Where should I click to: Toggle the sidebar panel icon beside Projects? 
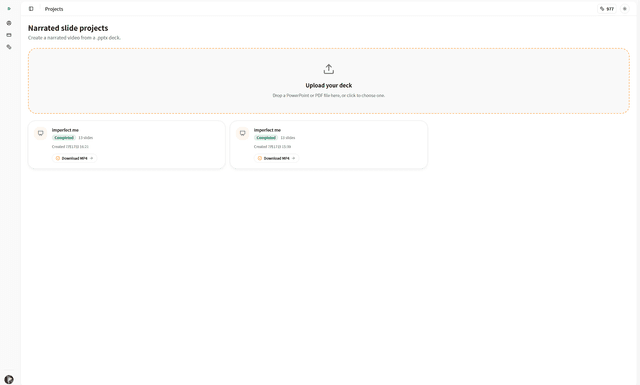click(x=31, y=9)
